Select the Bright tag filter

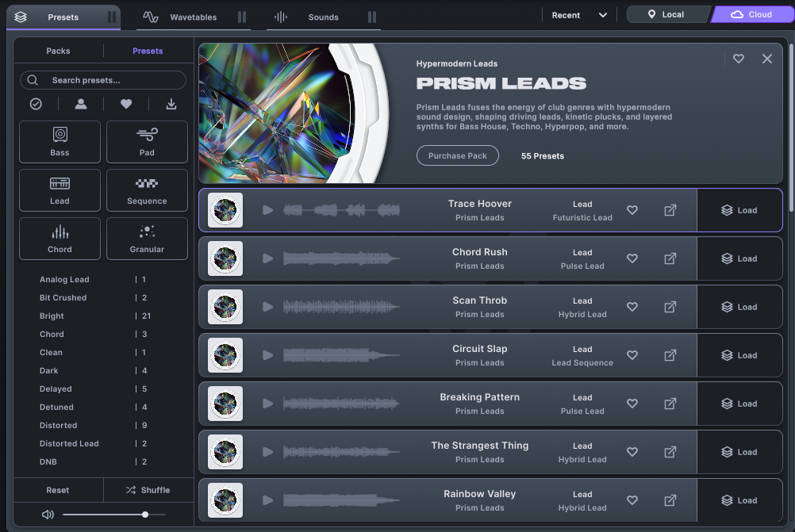(52, 316)
